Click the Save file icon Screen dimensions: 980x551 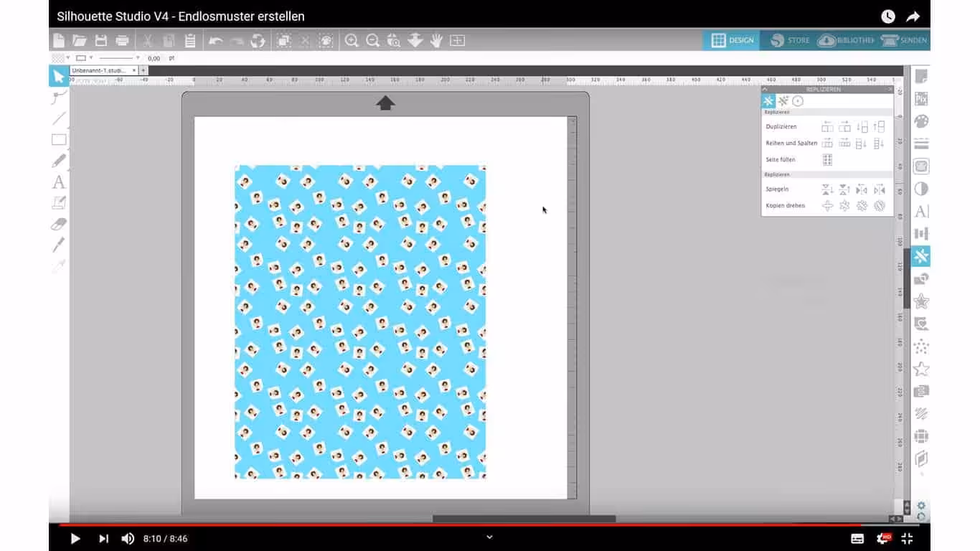[x=101, y=41]
